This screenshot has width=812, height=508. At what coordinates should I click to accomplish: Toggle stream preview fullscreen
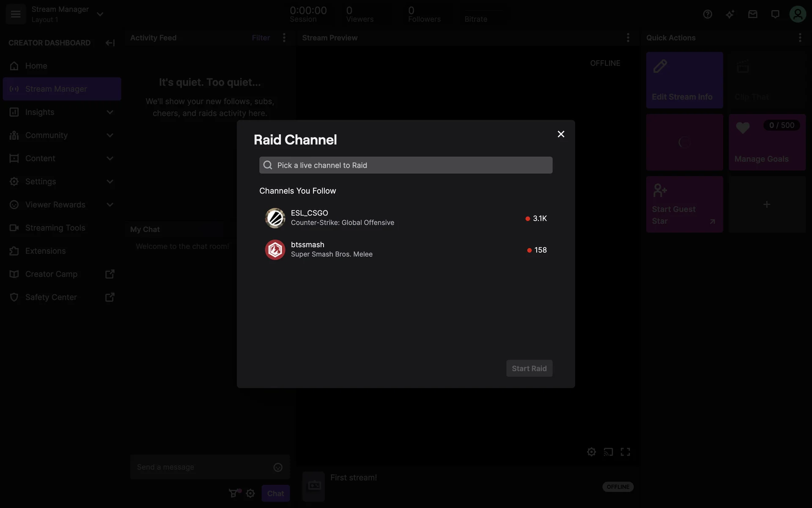625,452
